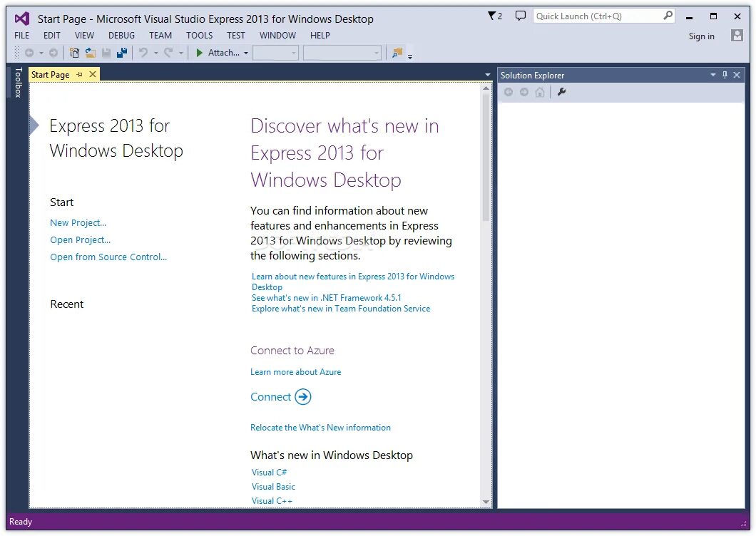Open the Solution Explorer Properties wrench icon

pos(561,91)
